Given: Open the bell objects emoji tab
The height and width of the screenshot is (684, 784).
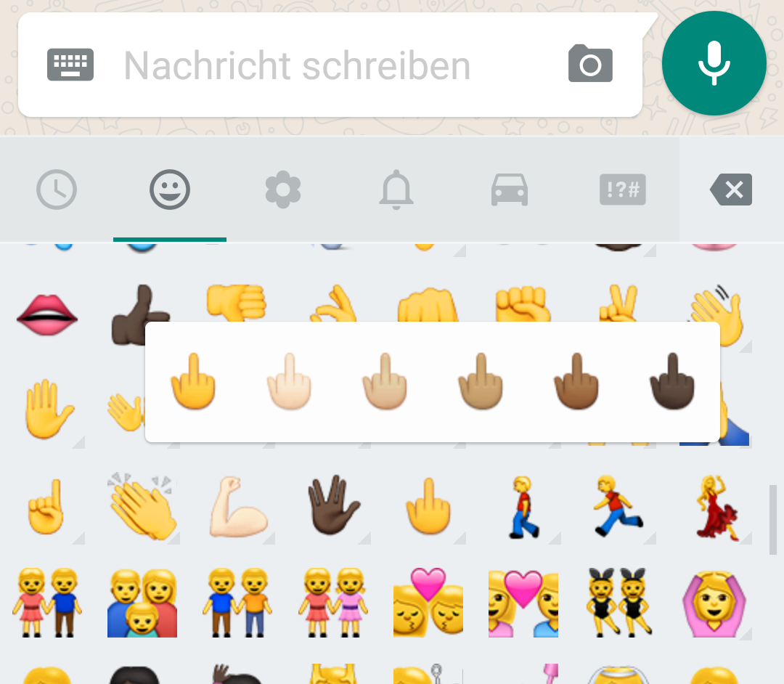Looking at the screenshot, I should coord(396,190).
